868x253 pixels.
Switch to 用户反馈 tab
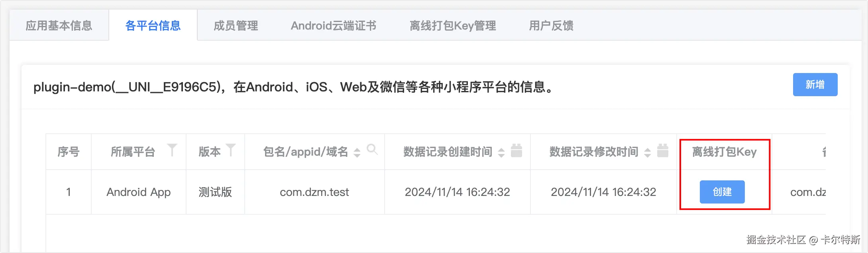[x=551, y=26]
